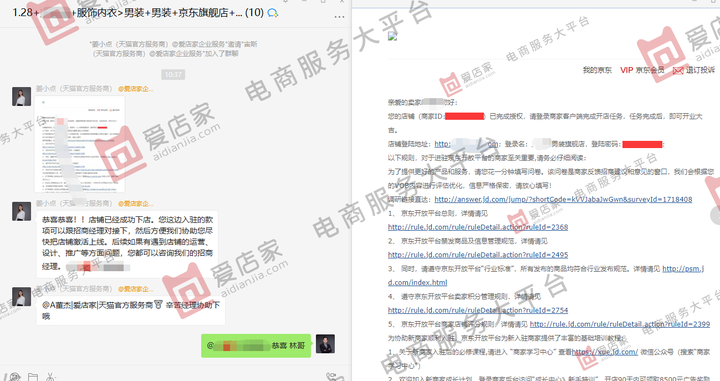Click the system notice about joining the group chat

[x=173, y=49]
